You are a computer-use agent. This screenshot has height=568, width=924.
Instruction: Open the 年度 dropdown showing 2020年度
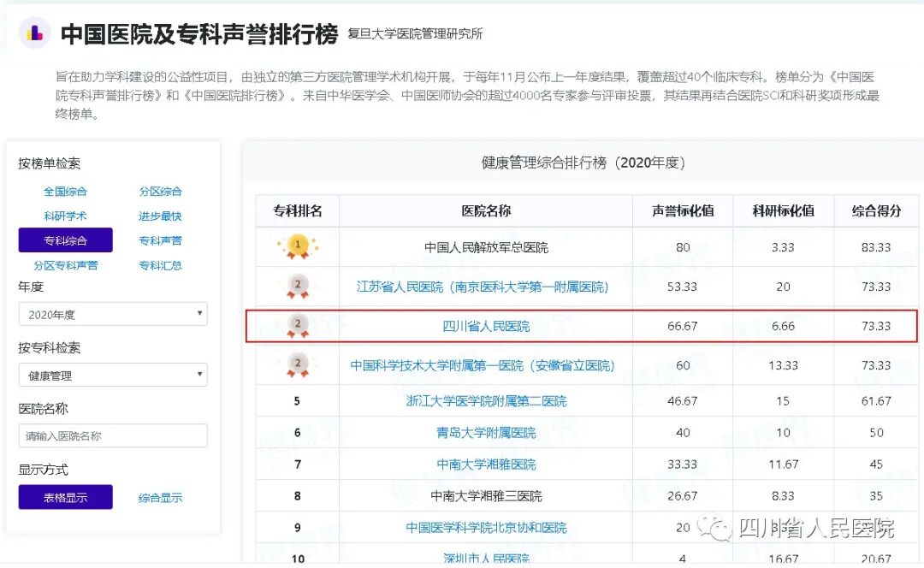pos(112,314)
